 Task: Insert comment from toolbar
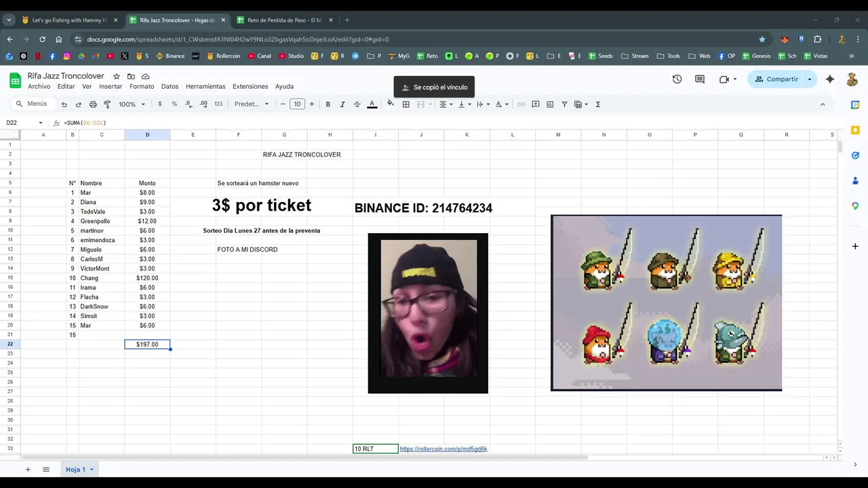(x=536, y=104)
